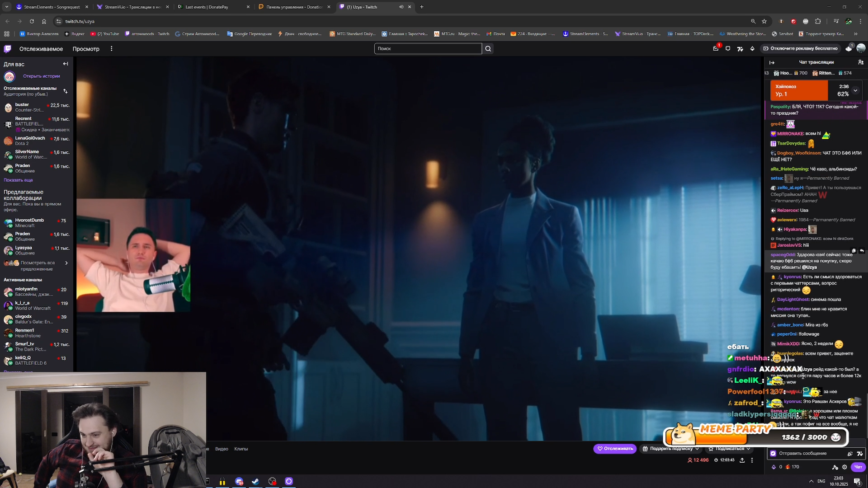Viewport: 868px width, 488px height.
Task: Click the magnifier search button
Action: (x=488, y=49)
